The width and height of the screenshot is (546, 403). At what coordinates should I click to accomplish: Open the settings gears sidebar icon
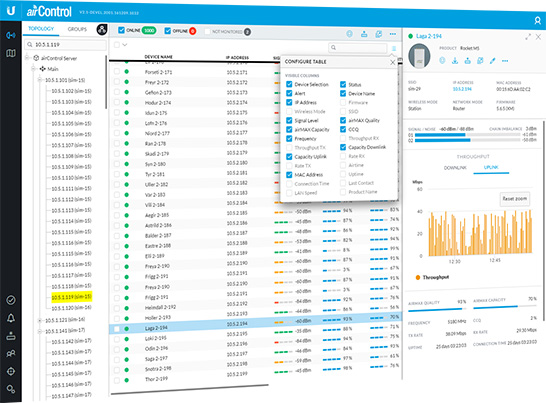coord(11,389)
